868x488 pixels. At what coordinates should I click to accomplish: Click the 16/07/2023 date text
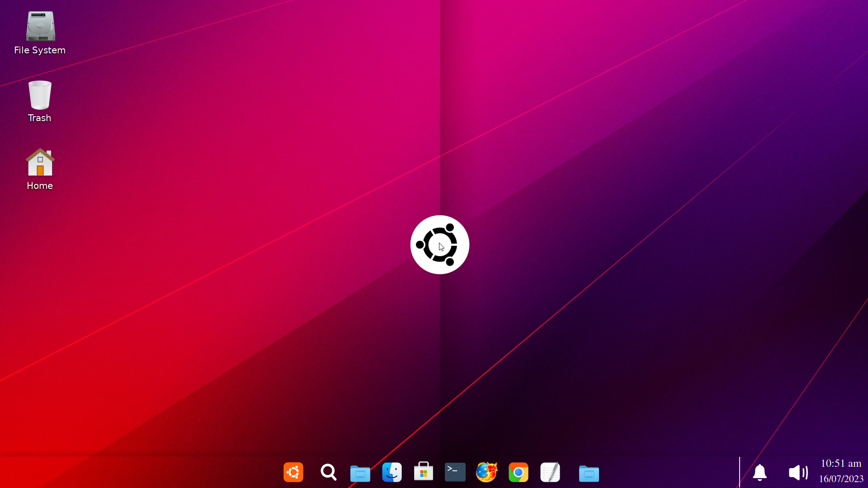pyautogui.click(x=841, y=479)
